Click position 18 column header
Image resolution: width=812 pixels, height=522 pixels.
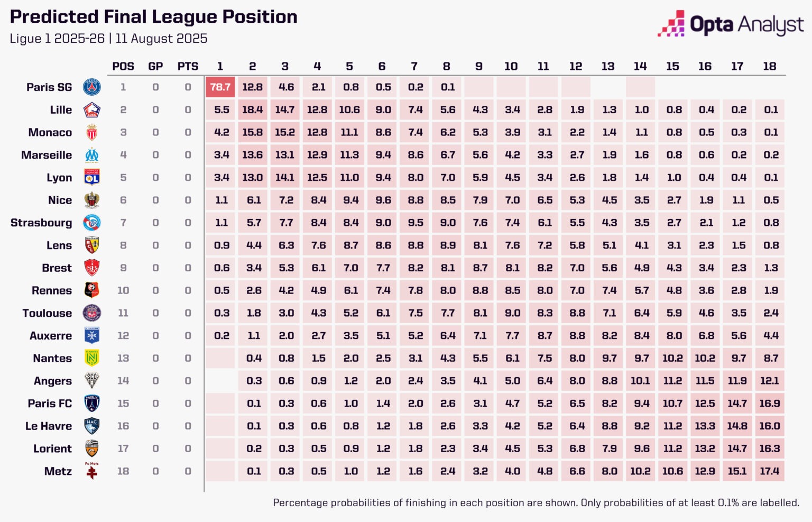click(769, 66)
